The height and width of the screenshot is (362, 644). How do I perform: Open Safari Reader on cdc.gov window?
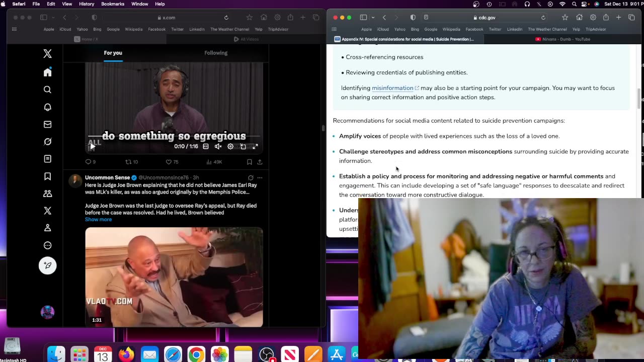pyautogui.click(x=426, y=18)
